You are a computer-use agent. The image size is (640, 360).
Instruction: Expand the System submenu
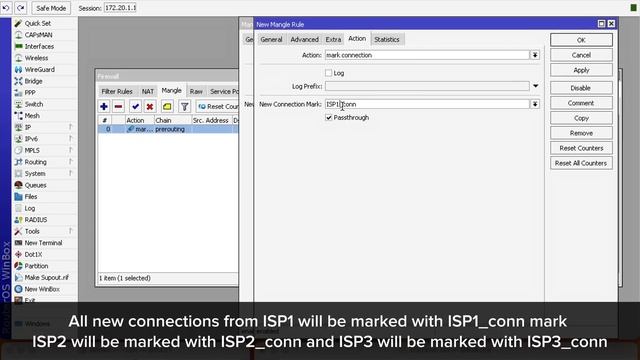pos(35,173)
